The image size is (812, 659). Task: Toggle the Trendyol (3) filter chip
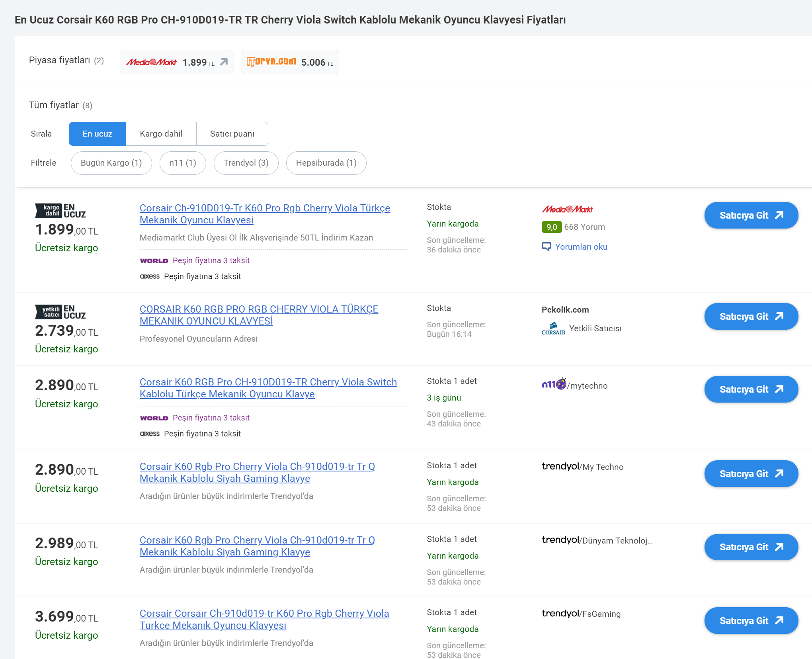coord(246,163)
